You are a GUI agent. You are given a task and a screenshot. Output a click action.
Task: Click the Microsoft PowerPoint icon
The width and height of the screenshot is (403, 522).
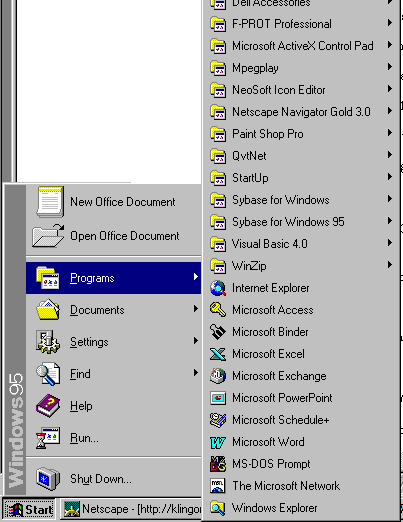[218, 398]
